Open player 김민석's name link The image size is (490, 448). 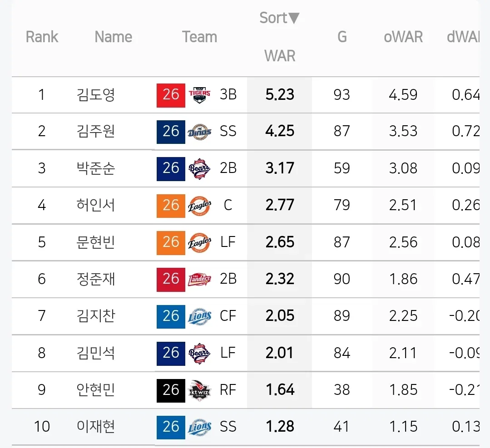point(96,353)
